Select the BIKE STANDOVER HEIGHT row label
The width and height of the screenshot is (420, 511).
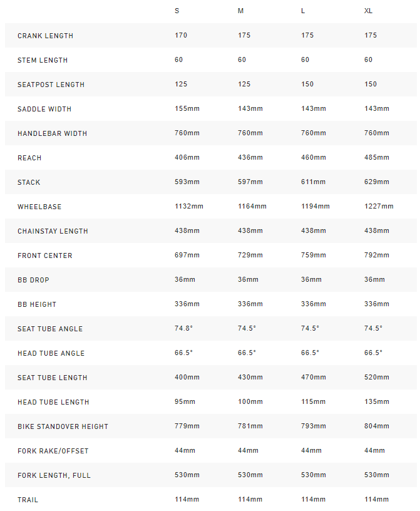click(63, 426)
